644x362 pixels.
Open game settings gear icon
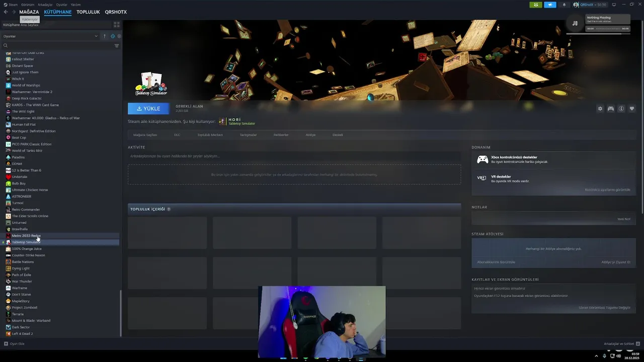[x=600, y=109]
